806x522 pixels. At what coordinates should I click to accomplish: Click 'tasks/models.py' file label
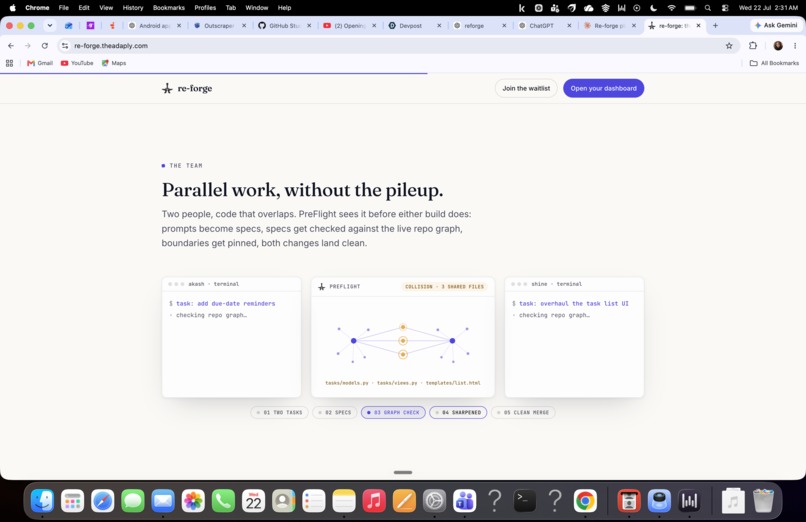(x=347, y=383)
